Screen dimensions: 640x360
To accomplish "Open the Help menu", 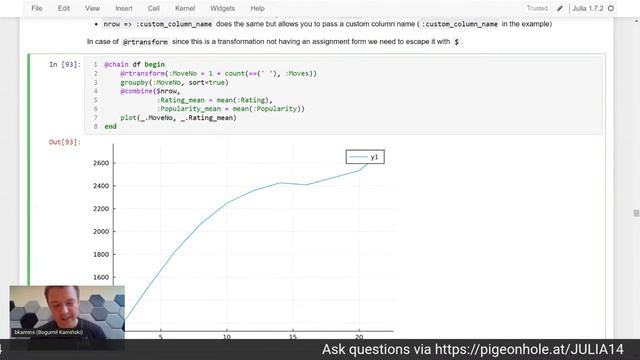I will tap(257, 8).
